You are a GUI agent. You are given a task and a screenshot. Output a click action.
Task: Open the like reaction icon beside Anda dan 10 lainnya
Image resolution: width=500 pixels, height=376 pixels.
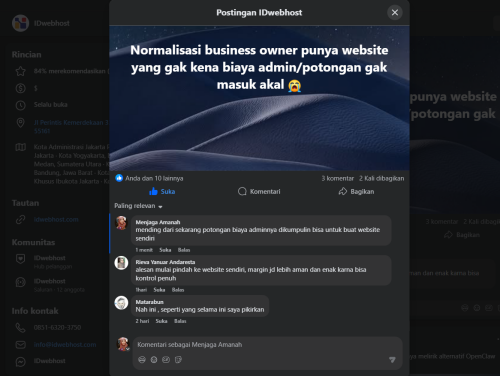119,178
